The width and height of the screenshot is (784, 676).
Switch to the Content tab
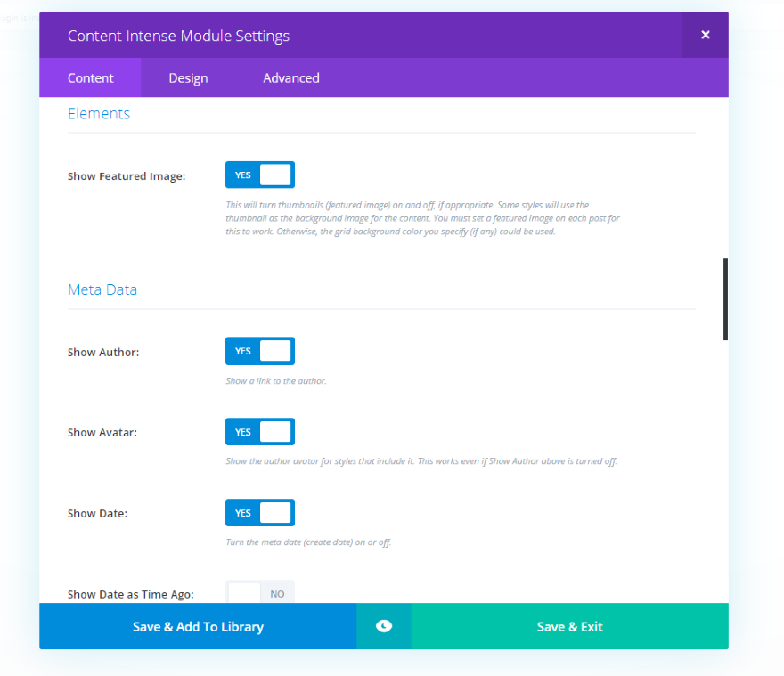coord(90,77)
